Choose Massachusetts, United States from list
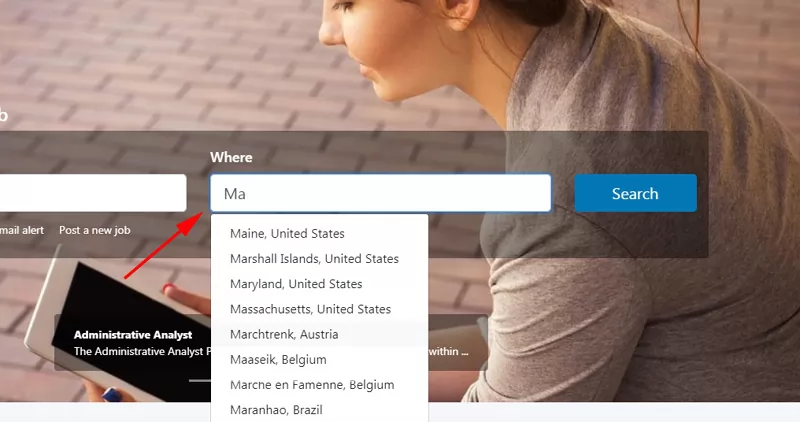Screen dimensions: 800x422 point(319,309)
